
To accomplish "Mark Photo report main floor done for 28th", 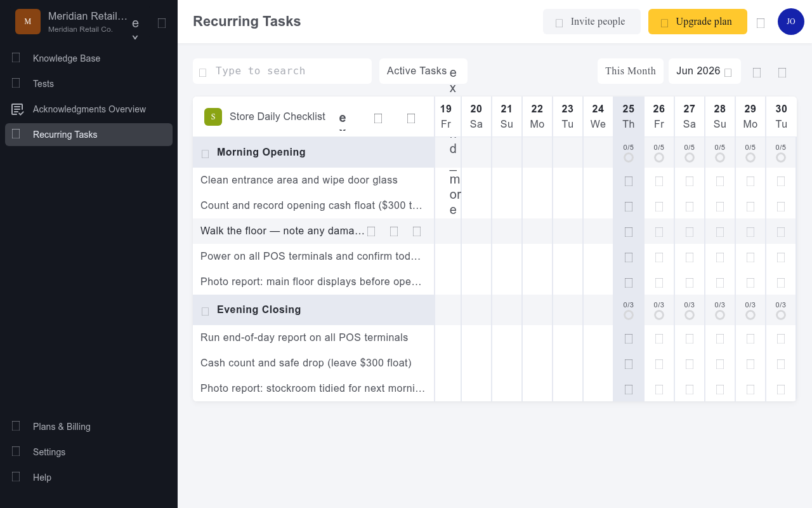I will (720, 283).
